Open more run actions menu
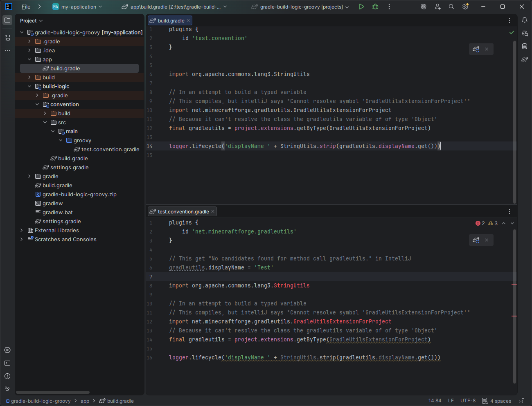The image size is (532, 406). (x=389, y=7)
